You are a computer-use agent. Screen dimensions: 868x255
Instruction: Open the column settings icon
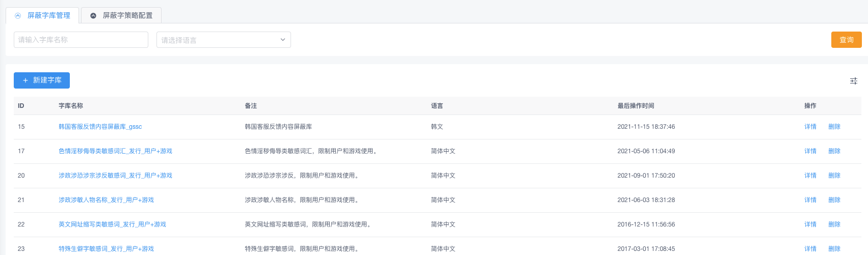pos(853,81)
